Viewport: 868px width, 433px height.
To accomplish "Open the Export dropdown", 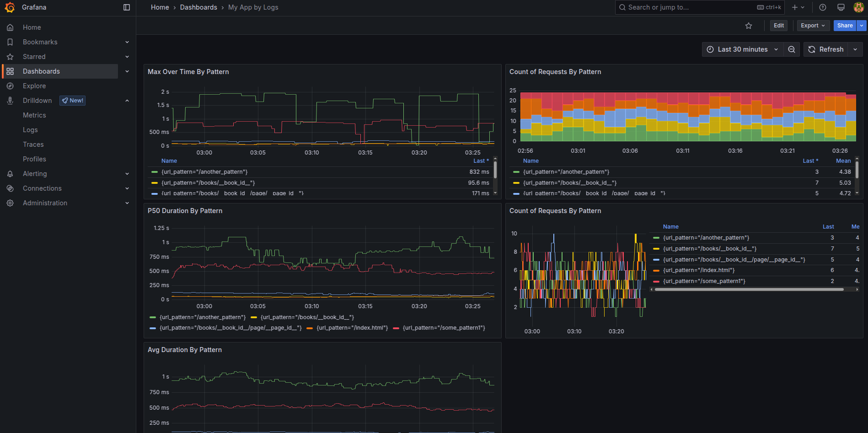I will point(813,26).
